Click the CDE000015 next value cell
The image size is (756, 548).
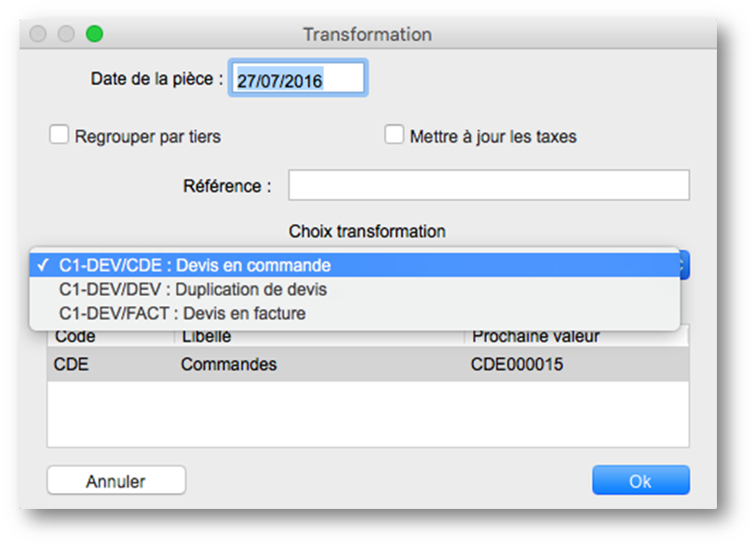[x=517, y=365]
